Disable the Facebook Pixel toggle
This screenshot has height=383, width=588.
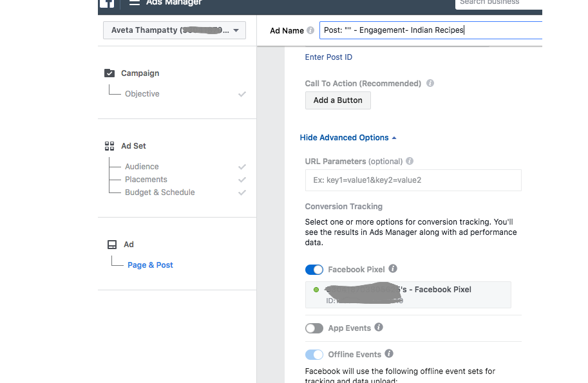[314, 270]
